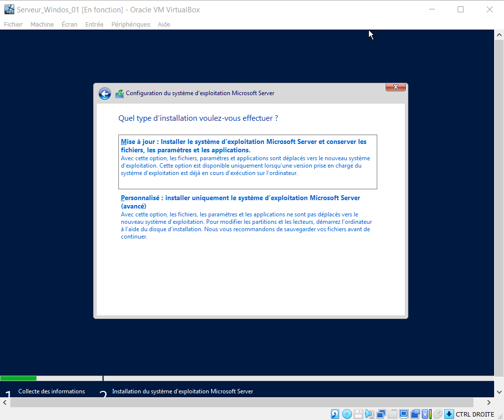
Task: Select the audio icon in the status bar
Action: click(x=370, y=414)
